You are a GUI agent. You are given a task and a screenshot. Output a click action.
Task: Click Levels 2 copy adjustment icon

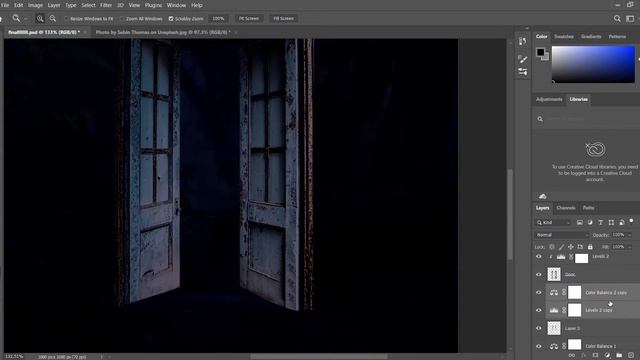(x=554, y=310)
